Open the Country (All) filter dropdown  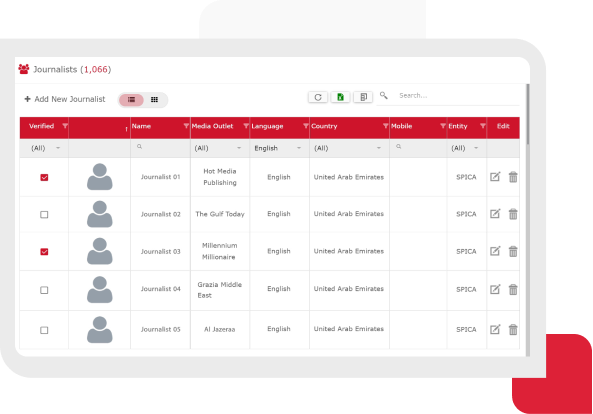click(x=348, y=148)
